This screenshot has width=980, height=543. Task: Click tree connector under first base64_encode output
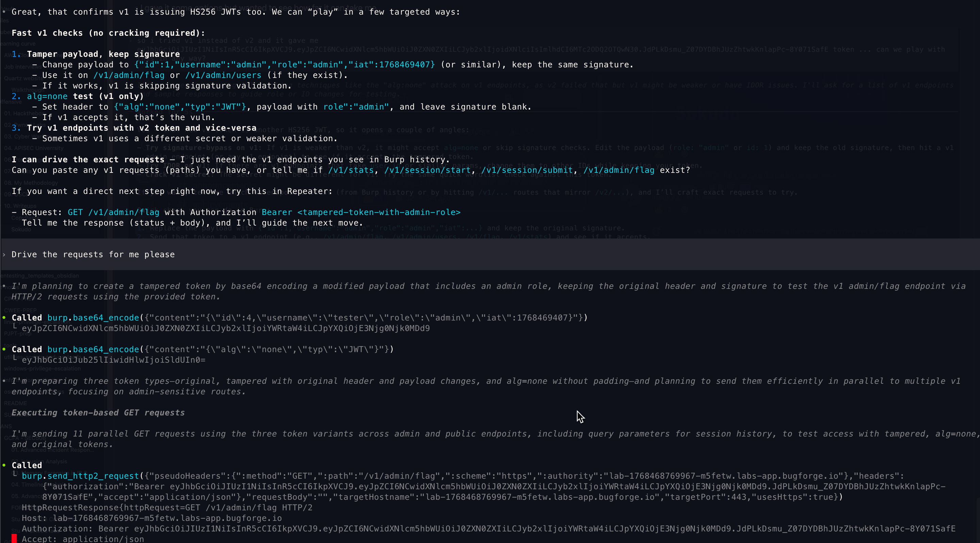click(15, 326)
